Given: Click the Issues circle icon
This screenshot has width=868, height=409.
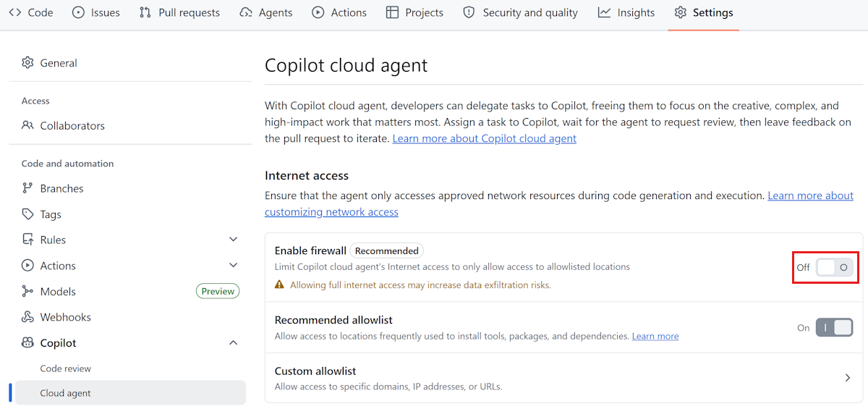Looking at the screenshot, I should (x=78, y=12).
